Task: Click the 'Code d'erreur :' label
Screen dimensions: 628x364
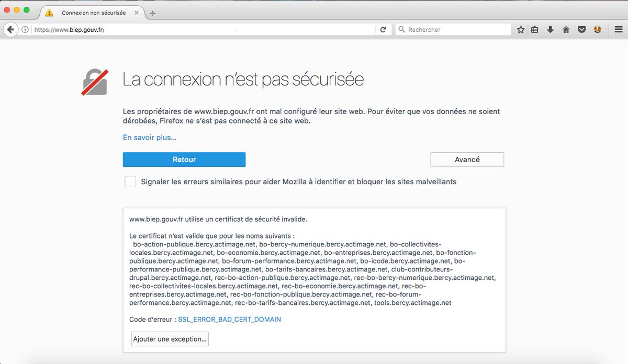Action: (153, 319)
